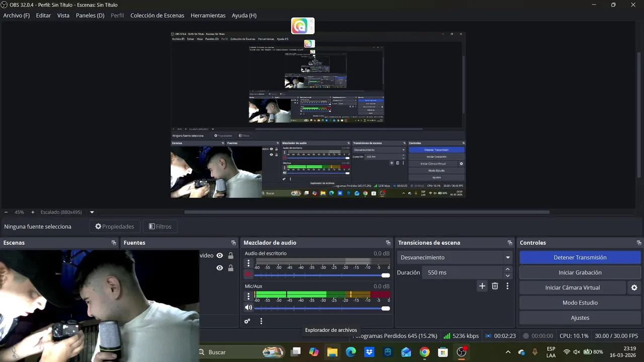Delete the transition with trash icon
Screen dimensions: 644x362
coord(495,286)
